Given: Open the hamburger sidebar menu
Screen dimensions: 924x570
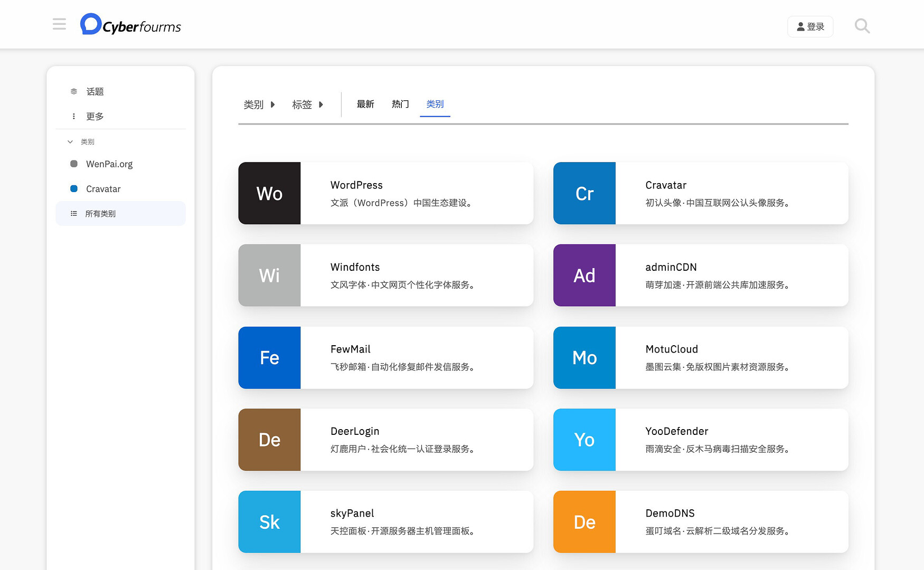Looking at the screenshot, I should [x=59, y=24].
